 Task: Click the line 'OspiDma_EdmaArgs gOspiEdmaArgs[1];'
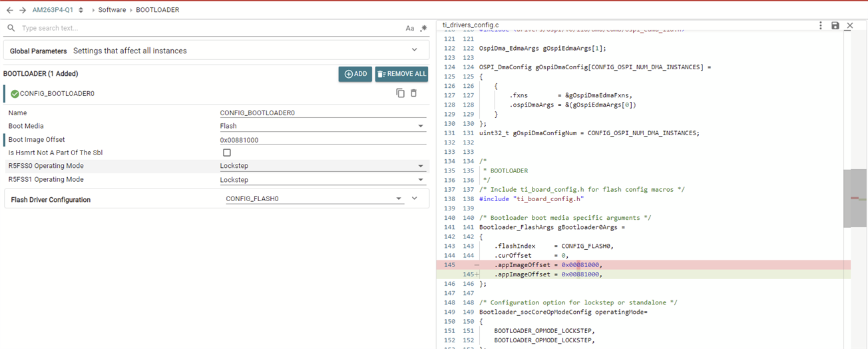(x=542, y=48)
